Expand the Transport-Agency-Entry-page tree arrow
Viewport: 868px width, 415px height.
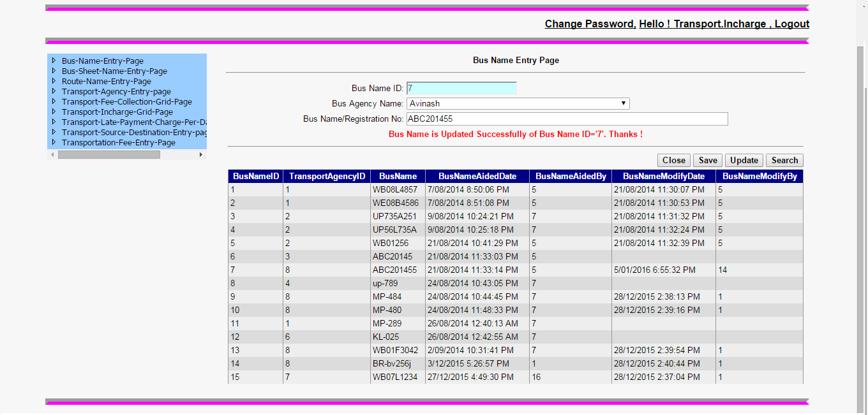pyautogui.click(x=54, y=91)
